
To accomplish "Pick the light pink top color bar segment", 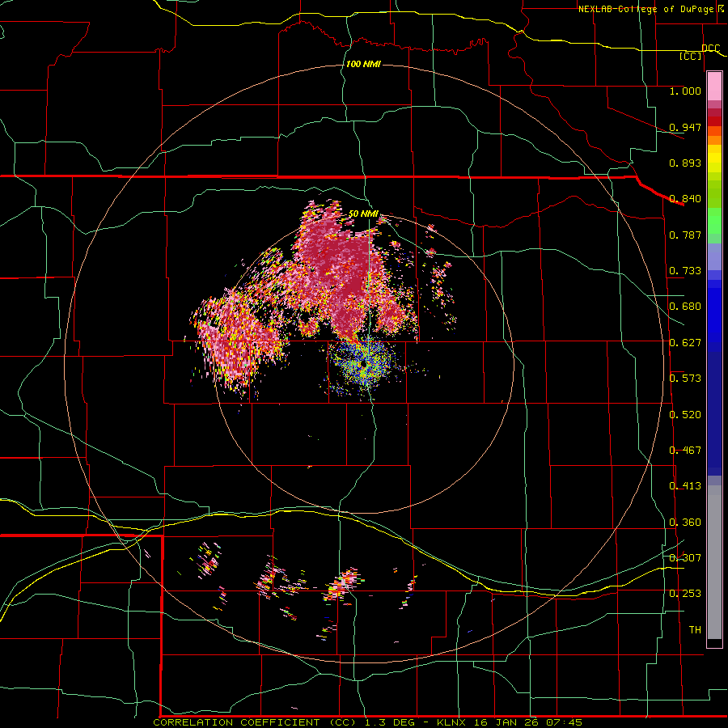I will coord(714,86).
